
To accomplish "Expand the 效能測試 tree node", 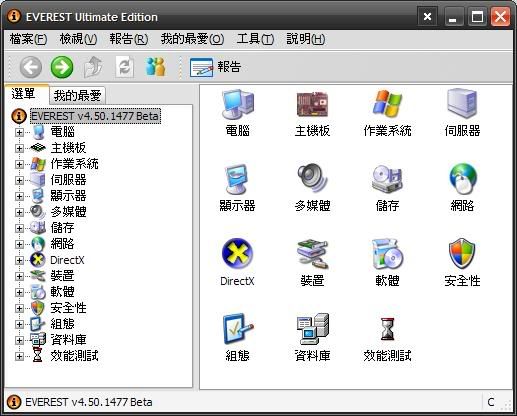I will pos(19,356).
